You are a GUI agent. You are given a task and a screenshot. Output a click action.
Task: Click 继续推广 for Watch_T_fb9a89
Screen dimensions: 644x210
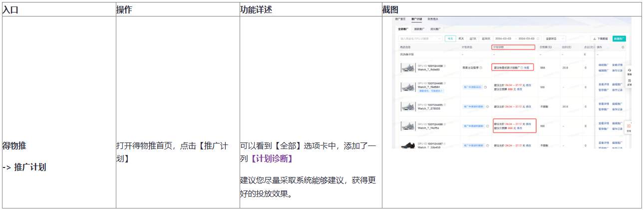pyautogui.click(x=604, y=65)
